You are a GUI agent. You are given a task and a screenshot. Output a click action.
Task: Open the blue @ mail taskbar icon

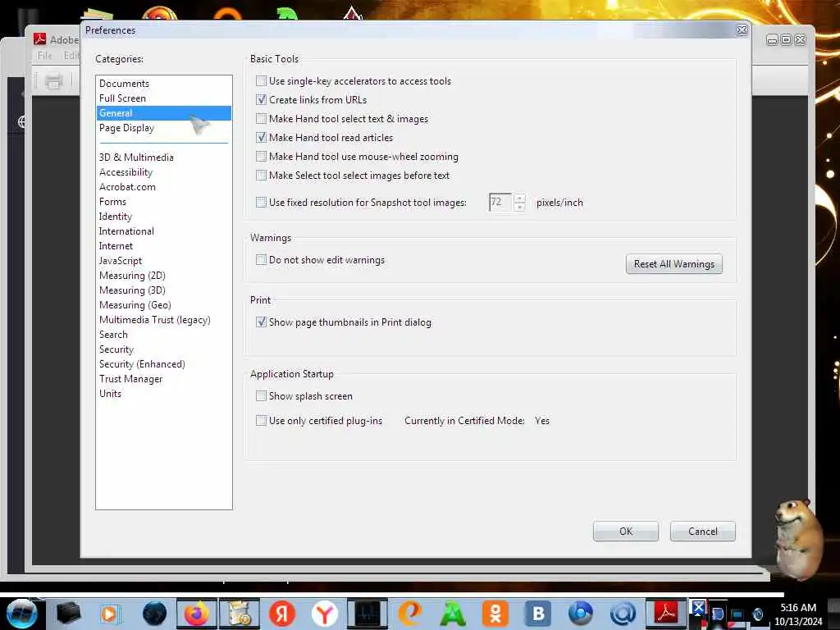[x=623, y=614]
